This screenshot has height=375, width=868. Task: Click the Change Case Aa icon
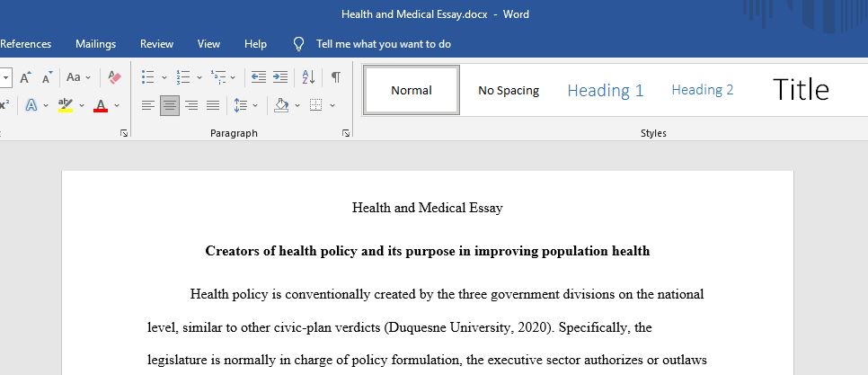pos(74,77)
